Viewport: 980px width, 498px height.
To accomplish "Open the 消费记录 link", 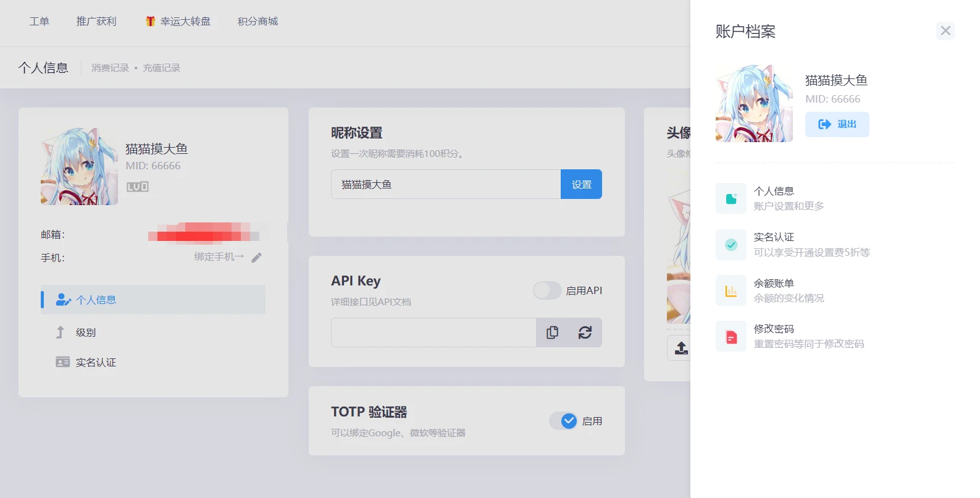I will pyautogui.click(x=110, y=68).
